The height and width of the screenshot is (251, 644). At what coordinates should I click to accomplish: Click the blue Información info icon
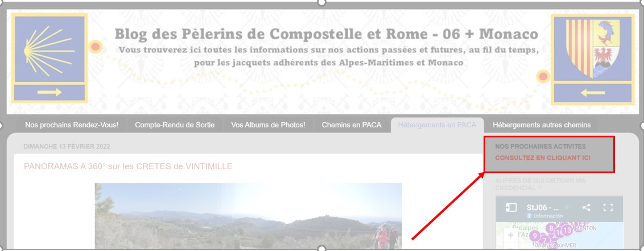530,216
